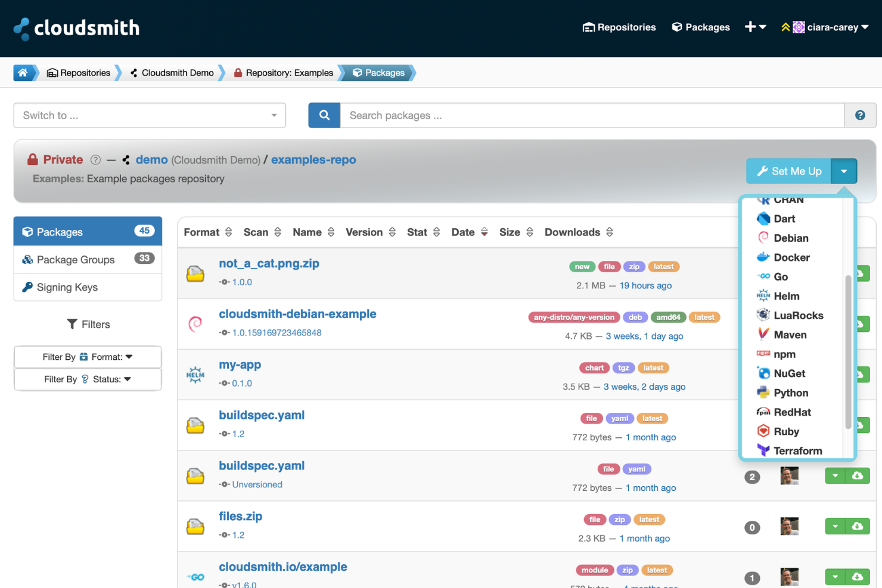Screen dimensions: 882x588
Task: Sort by Date column
Action: click(x=470, y=232)
